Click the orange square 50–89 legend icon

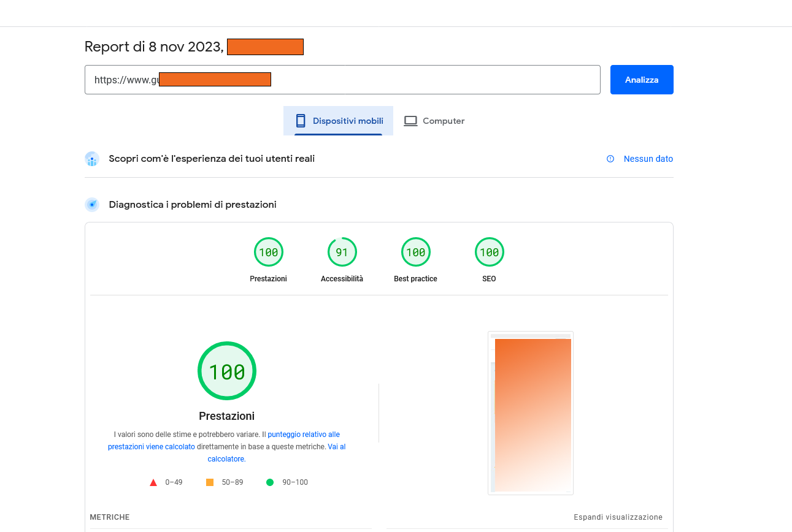210,482
